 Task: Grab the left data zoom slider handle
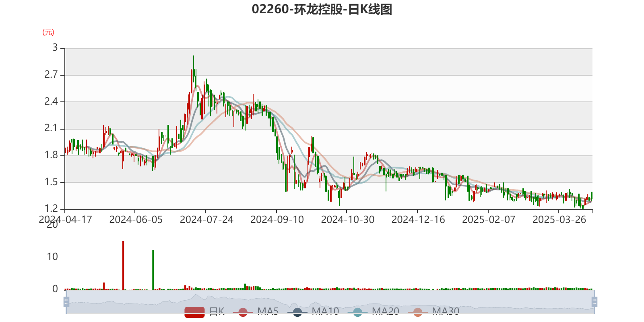point(66,302)
